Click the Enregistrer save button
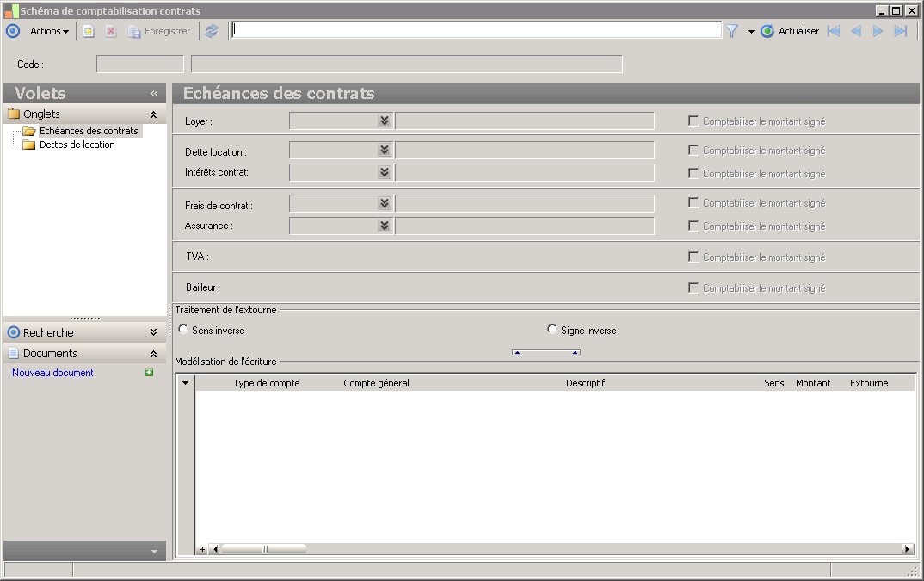 pos(159,31)
